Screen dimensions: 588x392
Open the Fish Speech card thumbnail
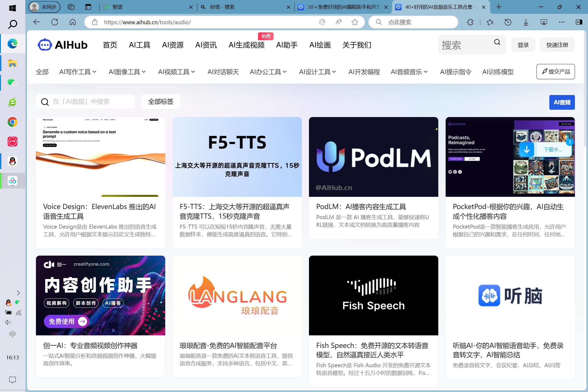[373, 295]
